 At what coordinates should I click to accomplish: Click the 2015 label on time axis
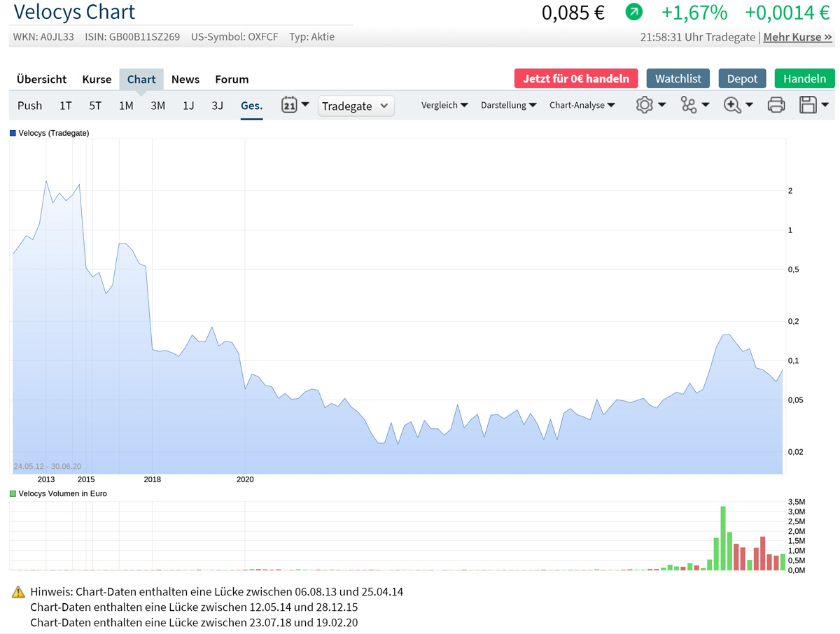(x=86, y=480)
